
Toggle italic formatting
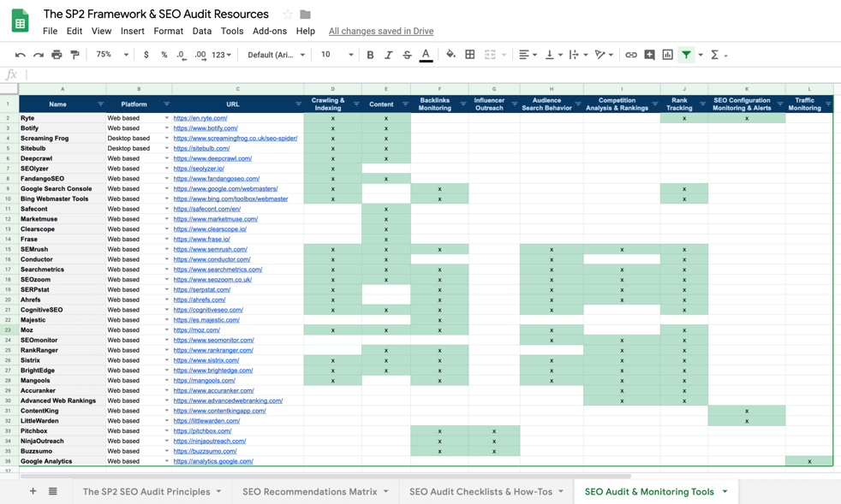pos(388,55)
